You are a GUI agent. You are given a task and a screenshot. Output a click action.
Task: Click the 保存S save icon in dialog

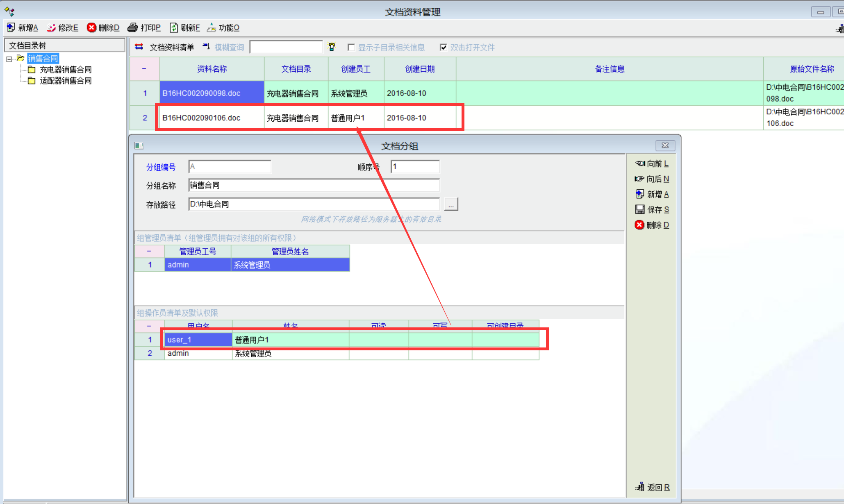click(639, 209)
